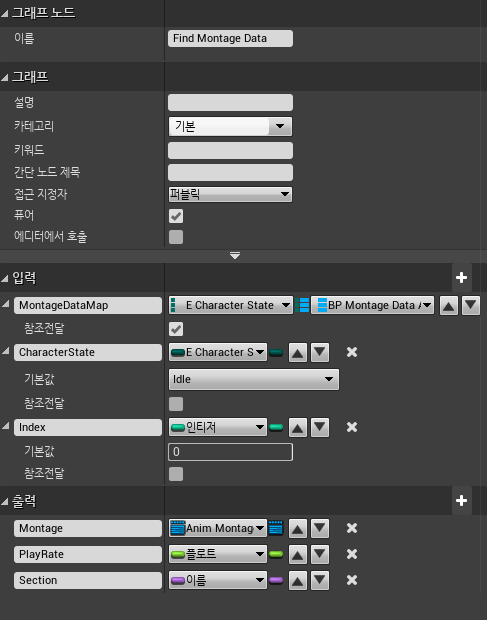Move Montage output down

(320, 529)
